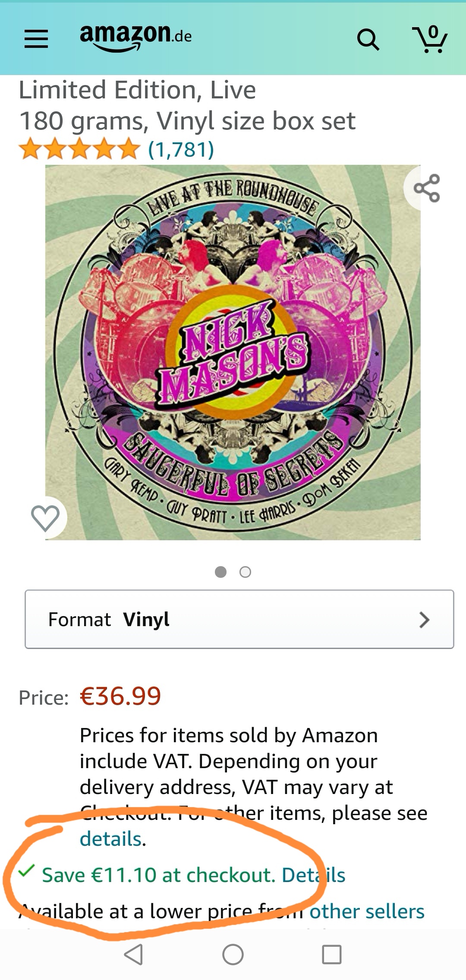Screen dimensions: 466x980
Task: Switch to the second image carousel dot
Action: 245,572
